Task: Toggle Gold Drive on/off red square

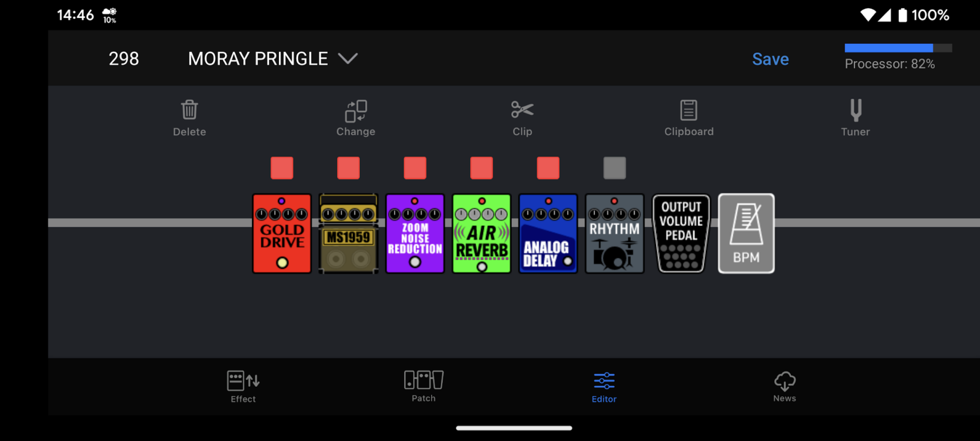Action: pos(282,168)
